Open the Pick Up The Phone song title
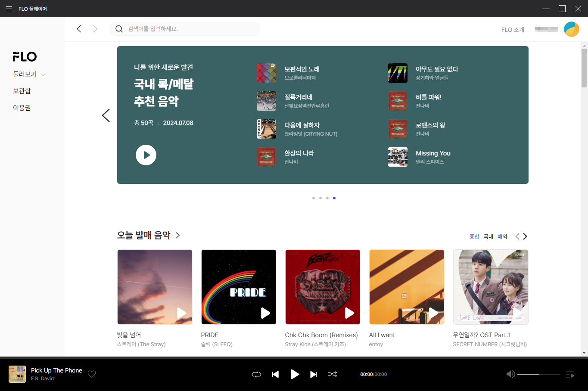Image resolution: width=588 pixels, height=391 pixels. (56, 370)
